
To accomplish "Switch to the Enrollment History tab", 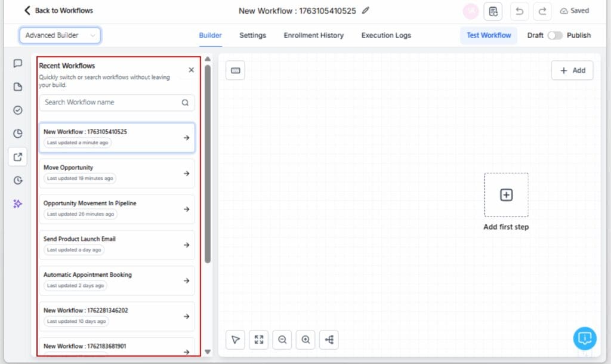I will [313, 35].
